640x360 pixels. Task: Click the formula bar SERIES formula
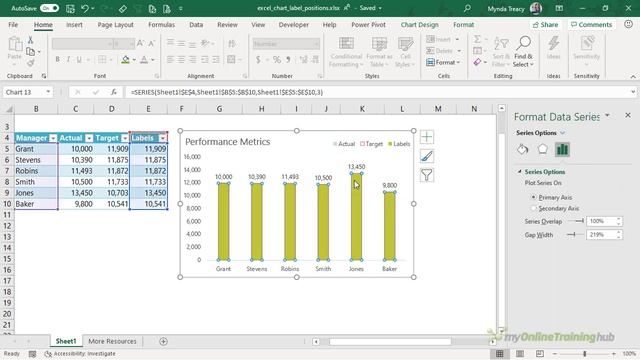tap(227, 92)
